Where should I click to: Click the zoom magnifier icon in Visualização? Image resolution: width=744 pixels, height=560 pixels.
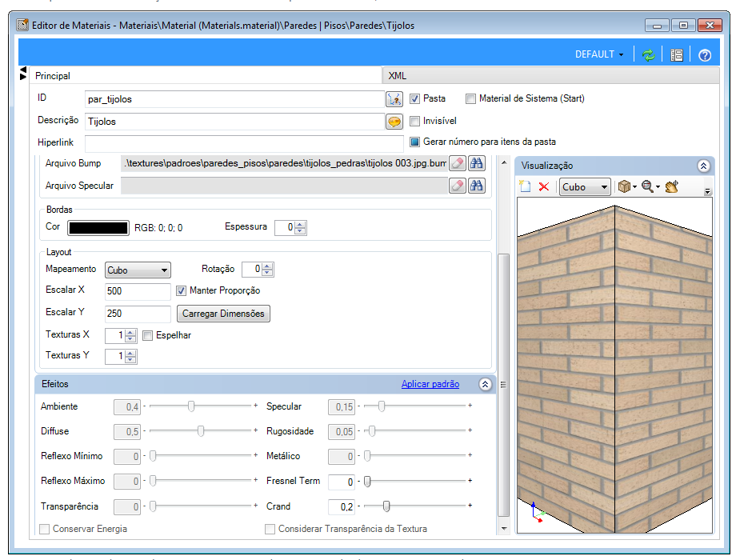click(x=647, y=186)
